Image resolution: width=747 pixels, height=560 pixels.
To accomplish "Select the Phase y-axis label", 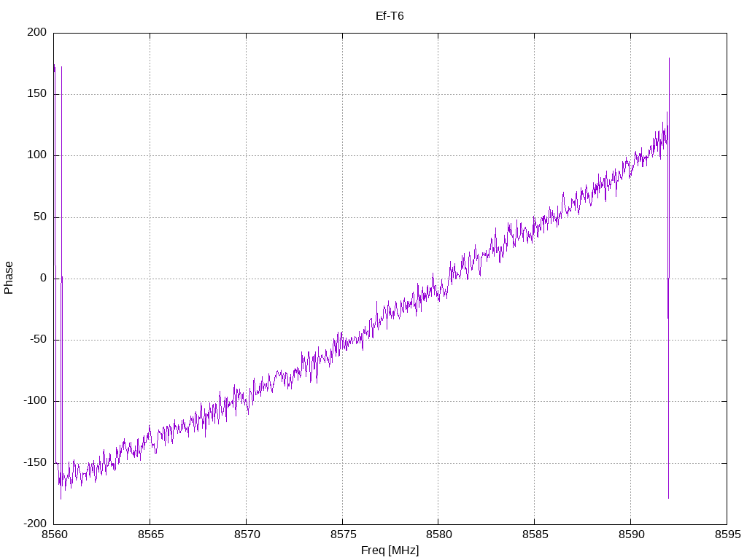I will 9,278.
